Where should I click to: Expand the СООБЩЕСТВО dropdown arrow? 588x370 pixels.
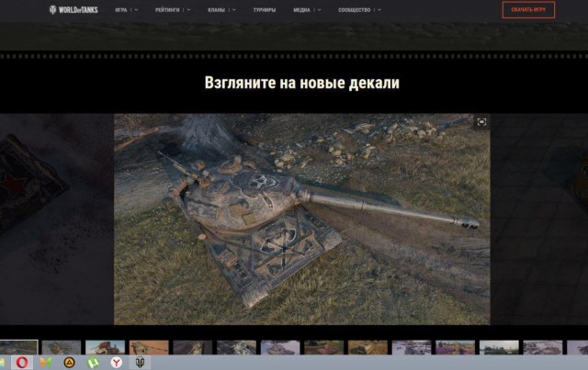[379, 10]
